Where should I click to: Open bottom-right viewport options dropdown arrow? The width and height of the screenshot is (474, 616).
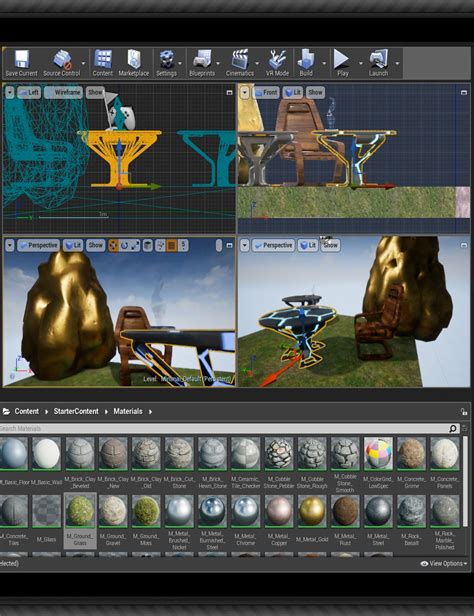tap(245, 246)
